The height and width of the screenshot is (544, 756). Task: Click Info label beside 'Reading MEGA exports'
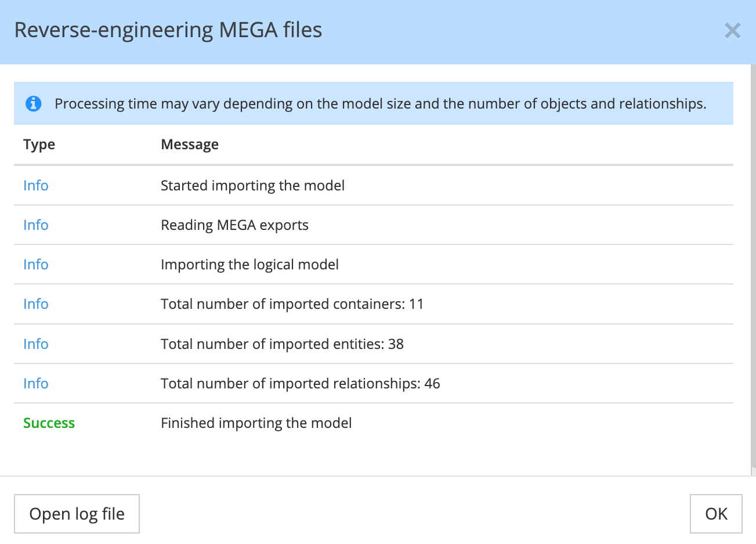35,225
